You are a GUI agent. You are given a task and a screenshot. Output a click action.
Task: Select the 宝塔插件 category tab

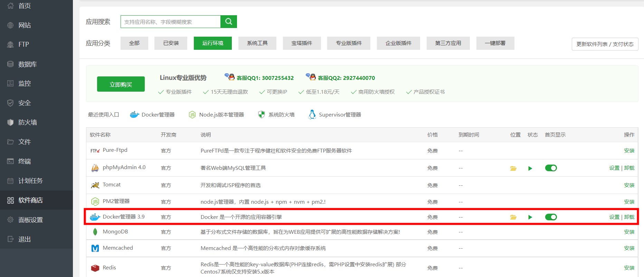(302, 43)
